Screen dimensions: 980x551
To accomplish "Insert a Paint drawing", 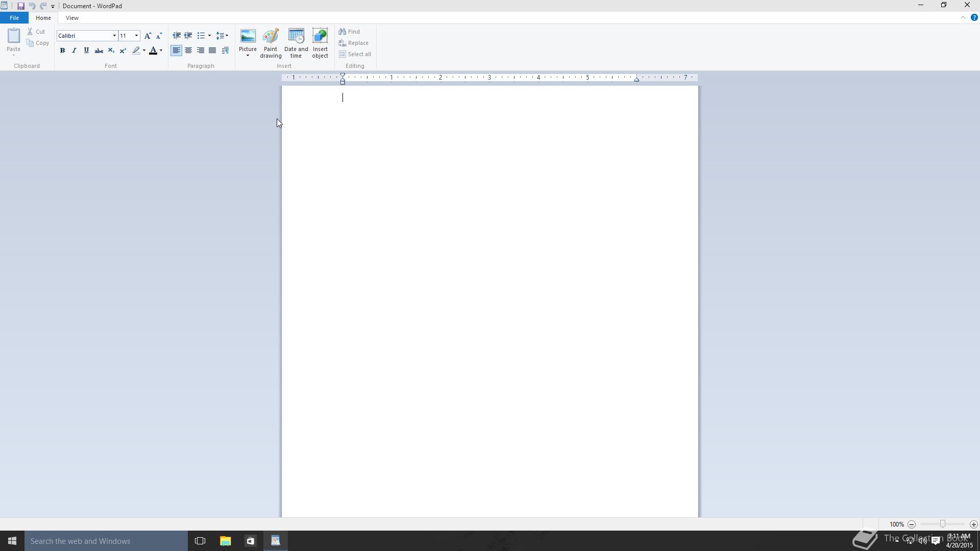I will click(271, 43).
